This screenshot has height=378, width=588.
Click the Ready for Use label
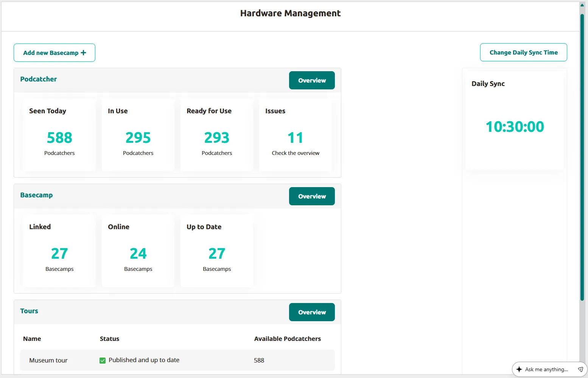(209, 111)
